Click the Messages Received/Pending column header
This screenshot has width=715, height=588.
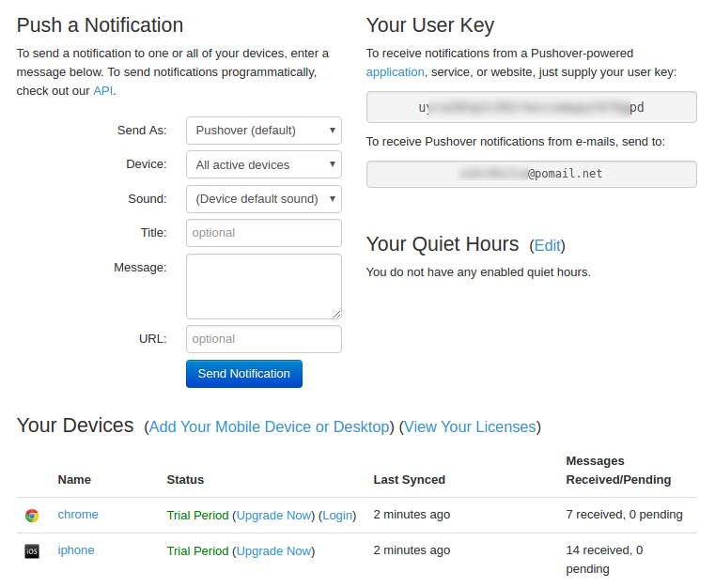pyautogui.click(x=618, y=470)
